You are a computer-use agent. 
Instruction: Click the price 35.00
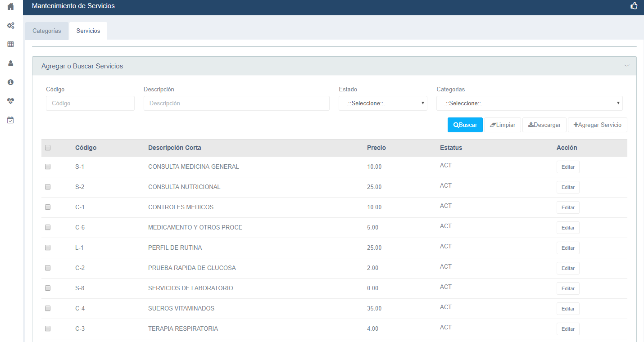pos(374,308)
